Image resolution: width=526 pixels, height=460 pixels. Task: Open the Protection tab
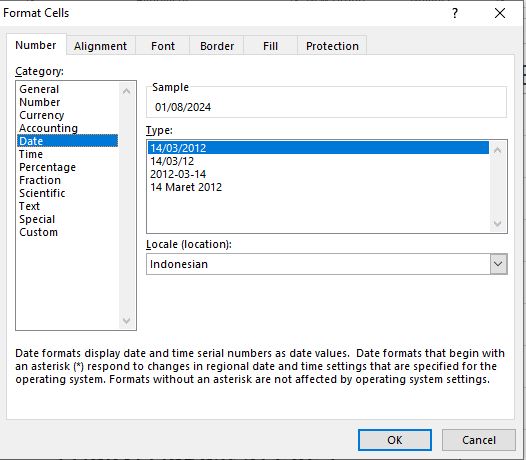(332, 46)
